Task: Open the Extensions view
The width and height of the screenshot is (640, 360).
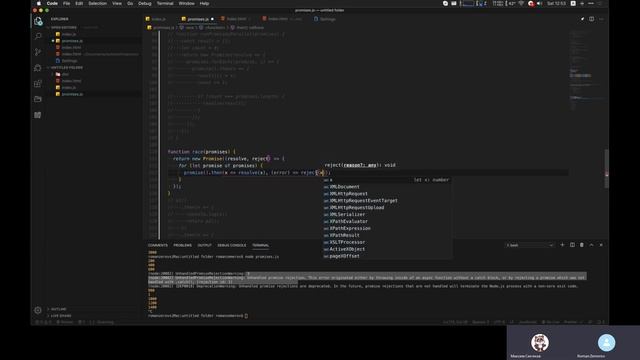Action: pos(38,84)
